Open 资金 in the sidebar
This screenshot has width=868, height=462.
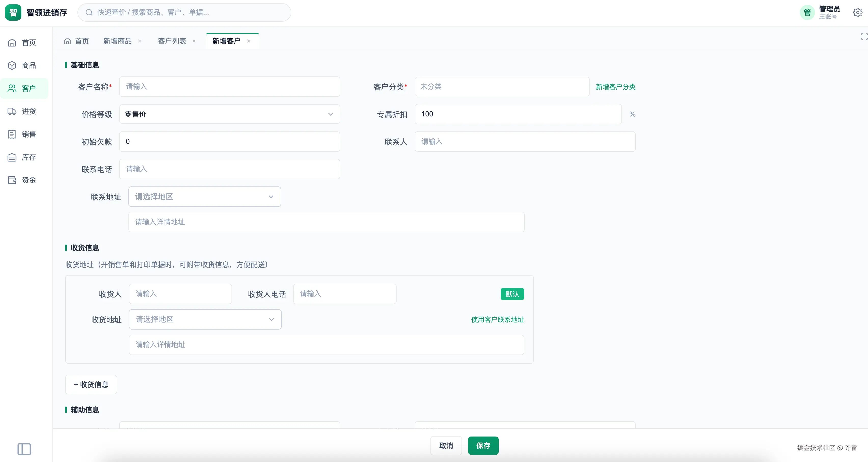24,180
